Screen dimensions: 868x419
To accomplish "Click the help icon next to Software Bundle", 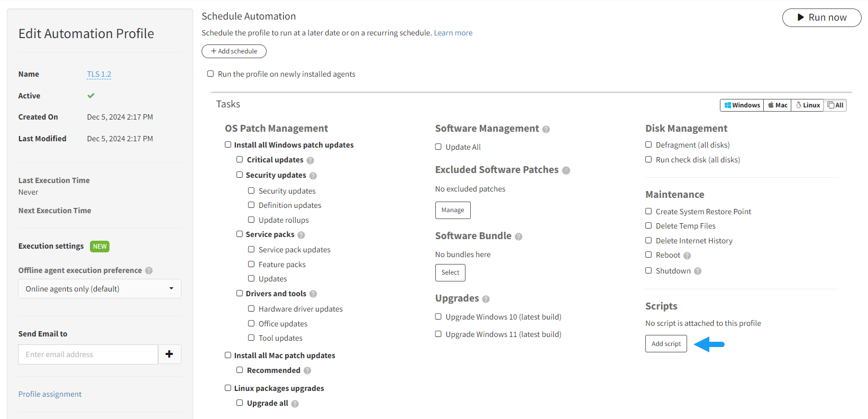I will click(518, 236).
